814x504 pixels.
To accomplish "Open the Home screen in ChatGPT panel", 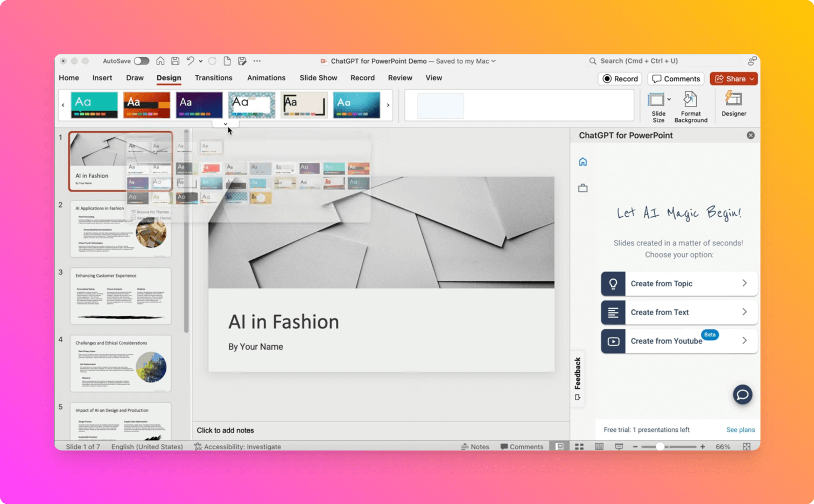I will (x=582, y=160).
